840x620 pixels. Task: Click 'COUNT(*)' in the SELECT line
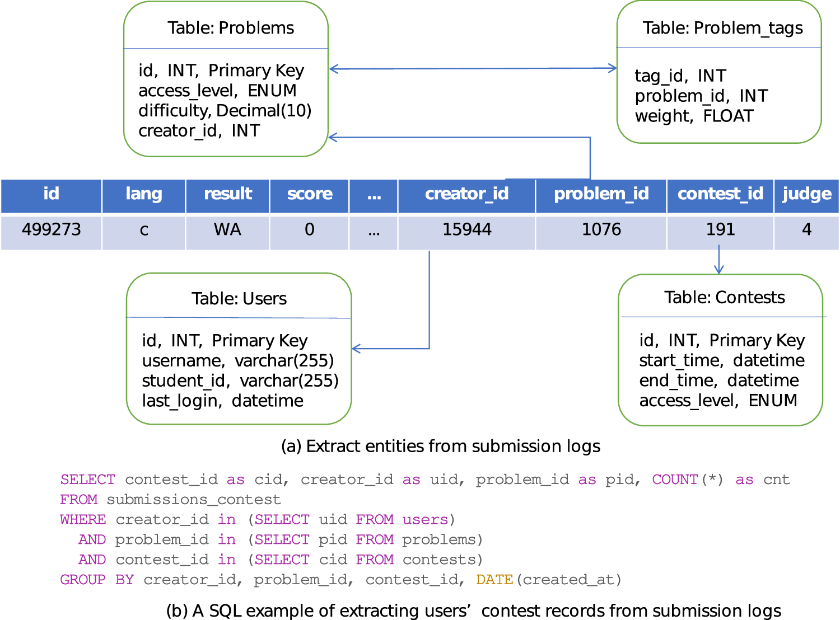[688, 480]
